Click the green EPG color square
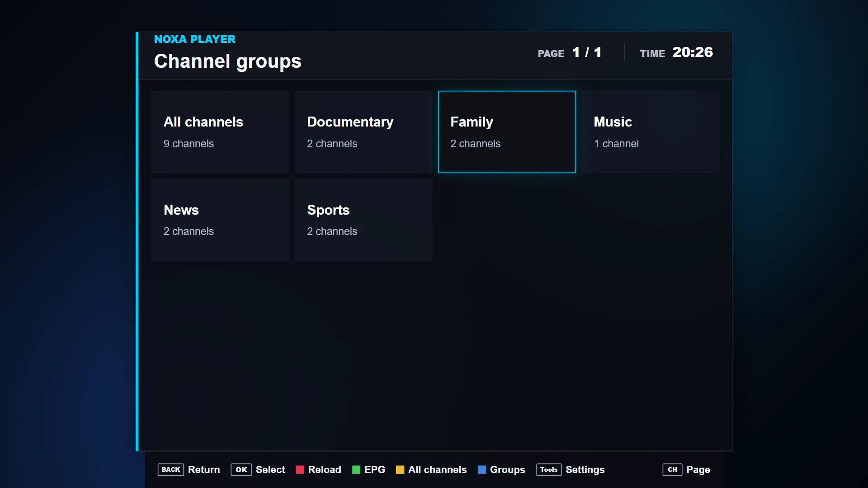The width and height of the screenshot is (868, 488). click(x=356, y=470)
